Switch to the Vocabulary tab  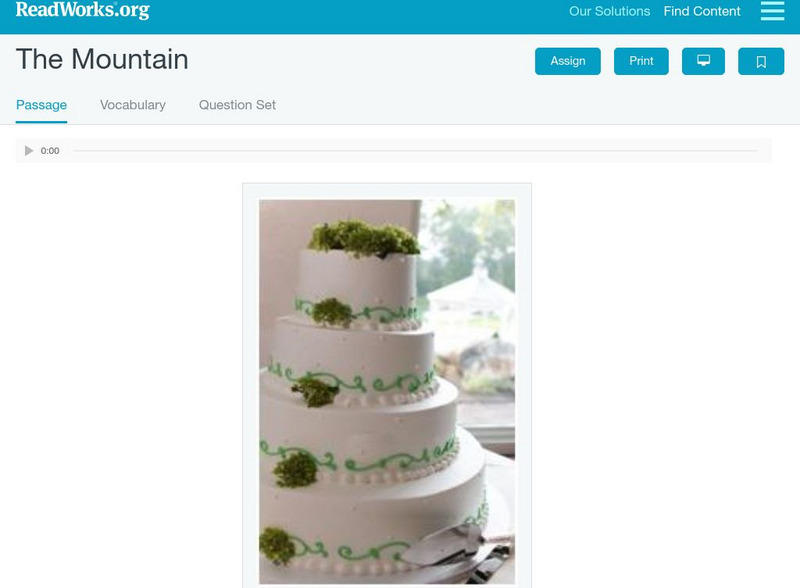[x=133, y=105]
